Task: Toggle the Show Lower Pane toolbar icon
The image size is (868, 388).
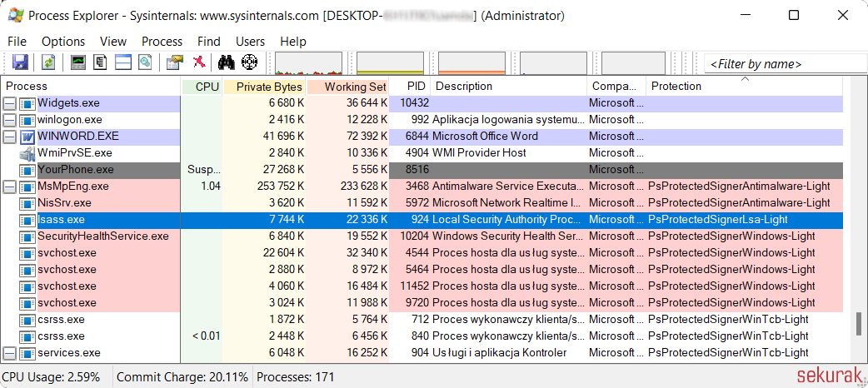Action: point(123,62)
